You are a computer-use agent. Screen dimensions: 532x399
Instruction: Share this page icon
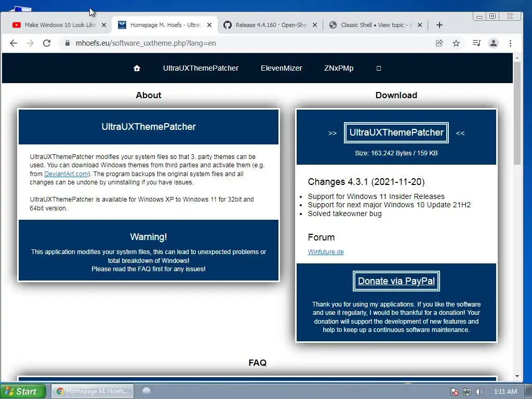439,43
